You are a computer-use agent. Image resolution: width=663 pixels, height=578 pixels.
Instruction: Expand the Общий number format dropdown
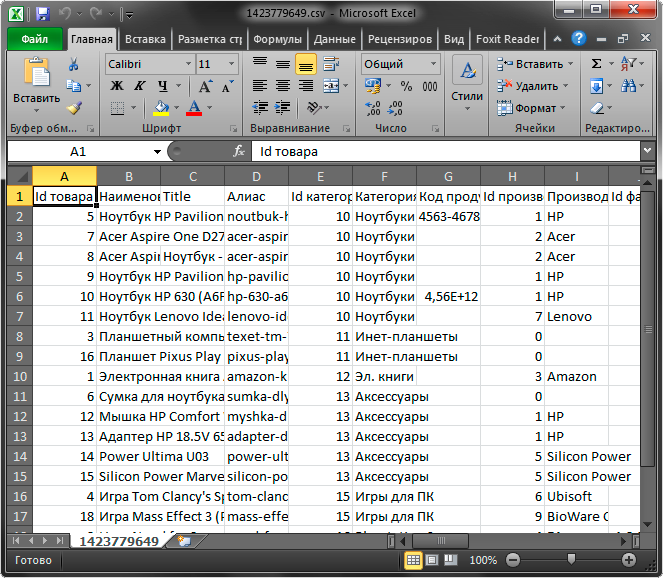tap(433, 64)
